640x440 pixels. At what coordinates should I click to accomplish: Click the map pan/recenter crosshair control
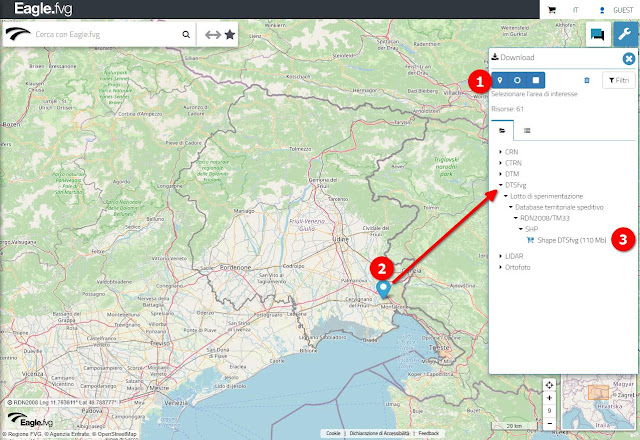tap(549, 385)
